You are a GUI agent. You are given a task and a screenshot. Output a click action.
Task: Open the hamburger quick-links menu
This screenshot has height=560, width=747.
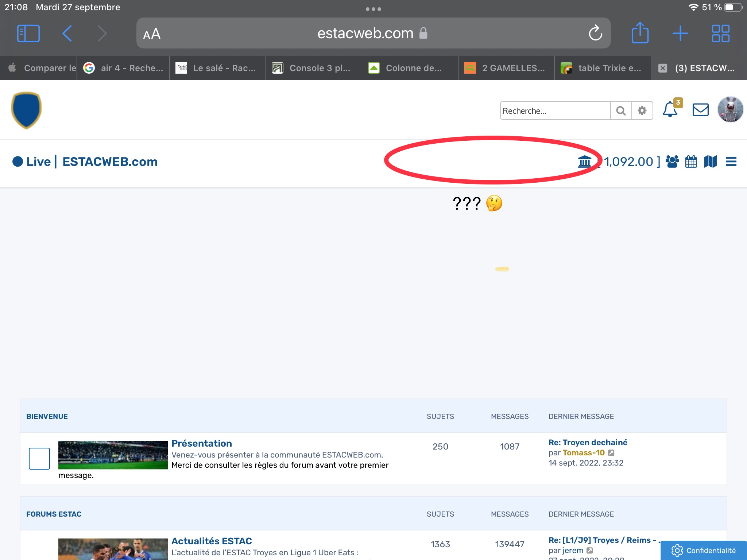click(x=731, y=162)
